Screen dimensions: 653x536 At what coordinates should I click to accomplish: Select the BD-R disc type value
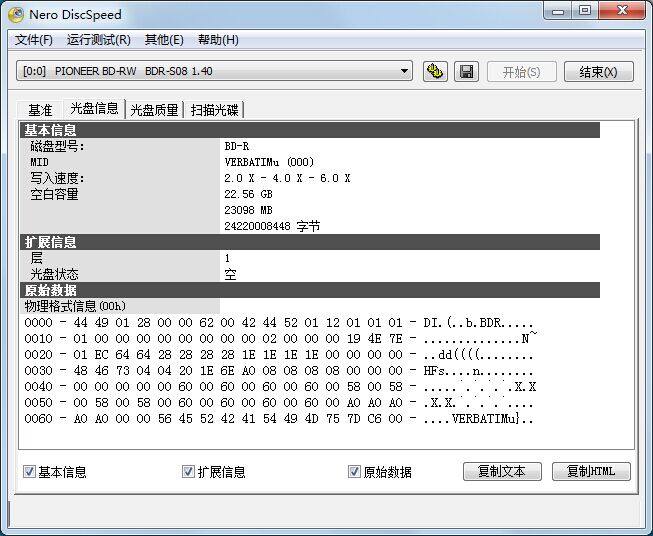point(237,146)
